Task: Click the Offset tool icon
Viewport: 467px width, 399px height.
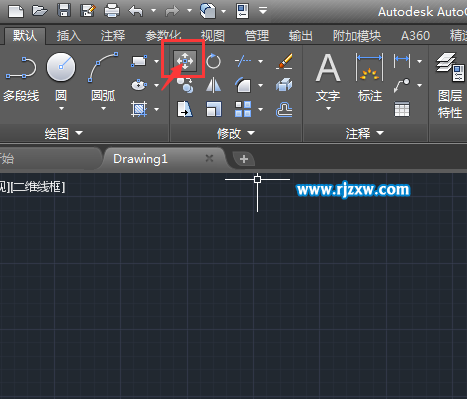Action: (284, 109)
